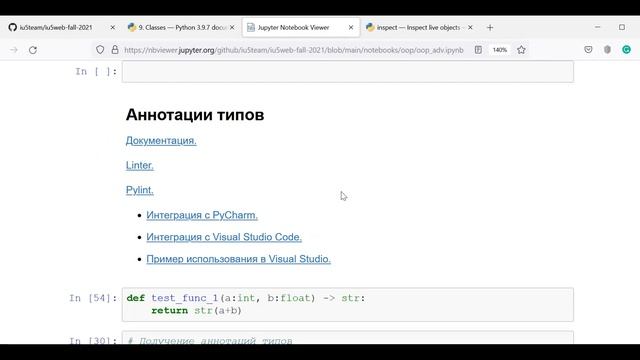This screenshot has height=360, width=640.
Task: Click the In [ ] empty cell prompt
Action: (x=96, y=72)
